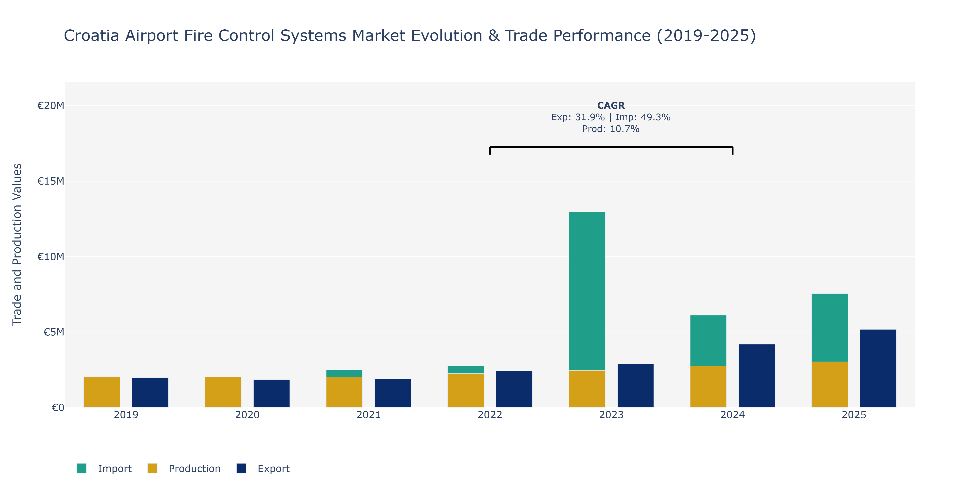Select the 2020 Export bar
980x490 pixels.
271,393
